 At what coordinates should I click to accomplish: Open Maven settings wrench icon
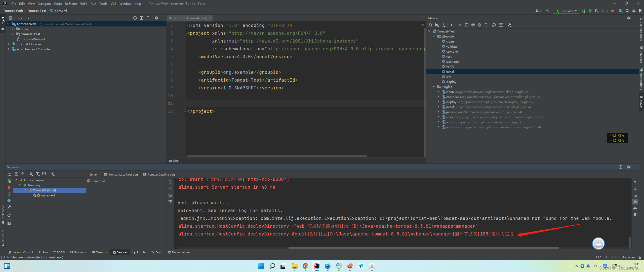point(509,25)
